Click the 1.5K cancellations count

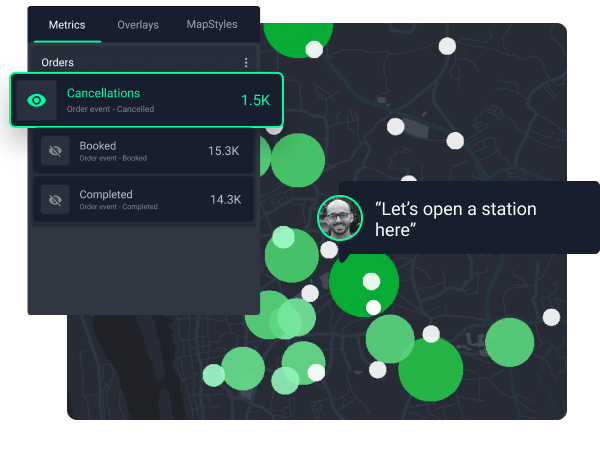pos(255,101)
